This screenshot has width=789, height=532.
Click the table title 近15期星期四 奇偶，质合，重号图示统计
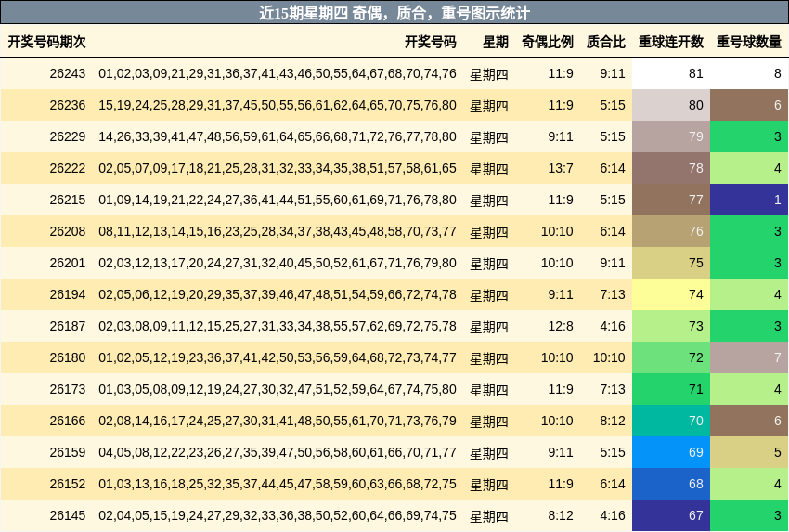click(x=394, y=13)
